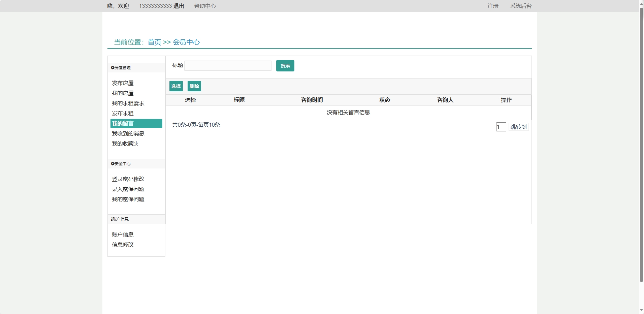Click the 跳转到 jump-to-page button
The image size is (644, 314).
tap(518, 127)
